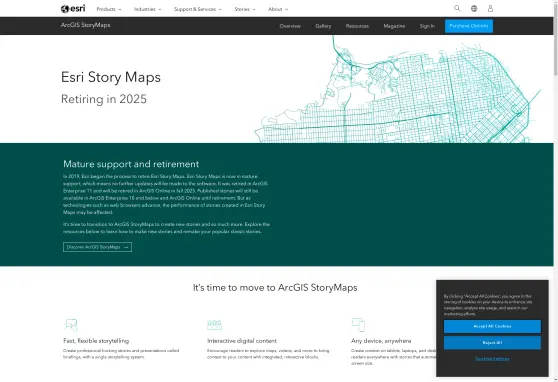Click the Any device, anywhere icon
This screenshot has width=558, height=382.
(358, 325)
